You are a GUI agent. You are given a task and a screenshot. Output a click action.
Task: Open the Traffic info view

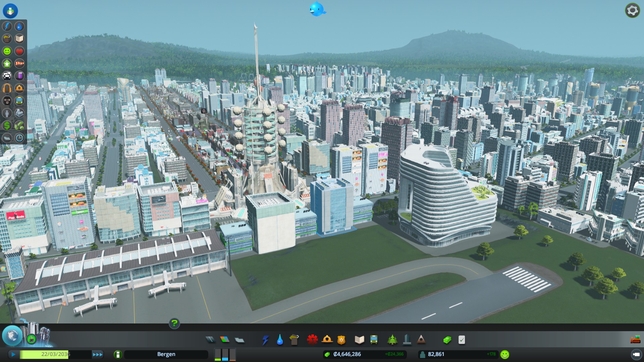click(x=7, y=76)
